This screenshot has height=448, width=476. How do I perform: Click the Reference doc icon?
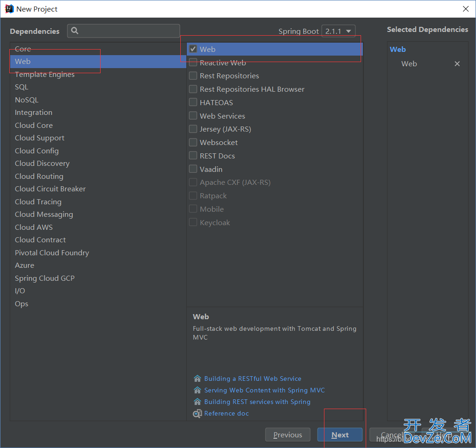(197, 413)
